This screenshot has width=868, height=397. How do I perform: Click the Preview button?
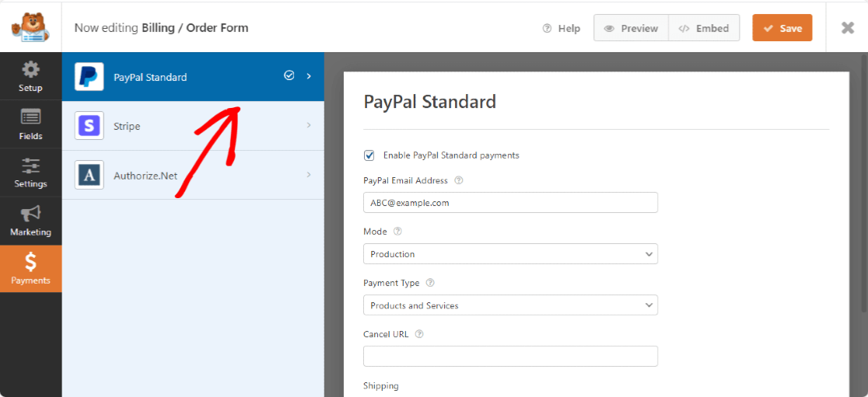(631, 28)
